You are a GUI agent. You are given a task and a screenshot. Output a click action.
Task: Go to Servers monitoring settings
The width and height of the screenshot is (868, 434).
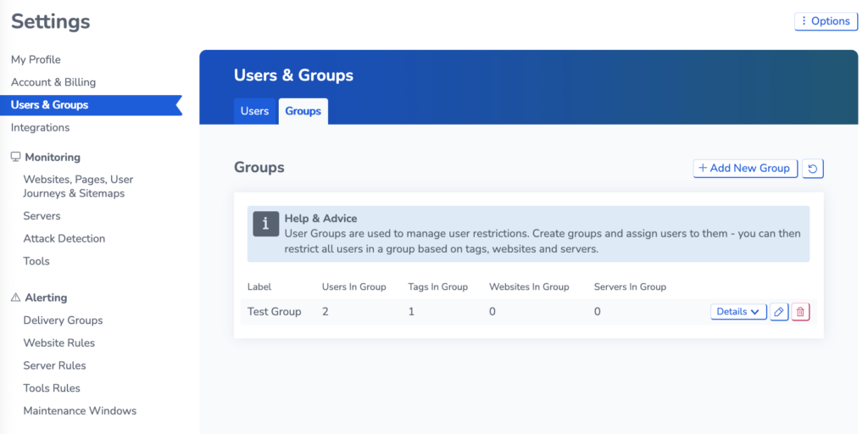point(42,216)
